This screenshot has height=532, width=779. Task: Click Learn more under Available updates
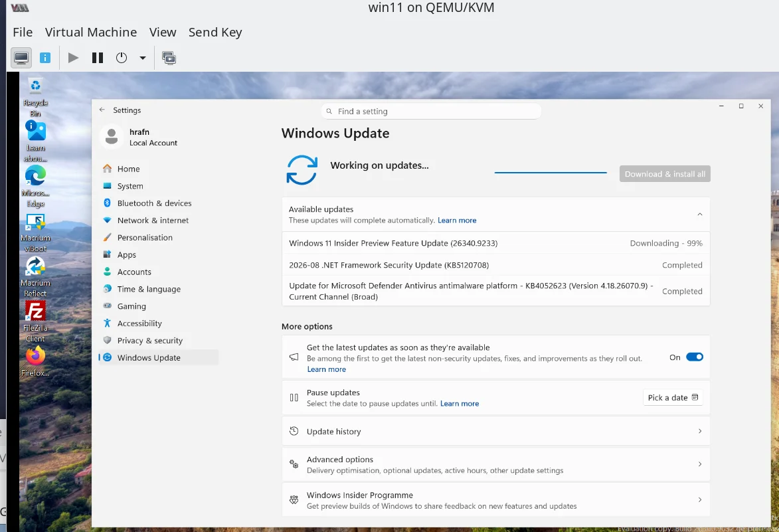456,221
